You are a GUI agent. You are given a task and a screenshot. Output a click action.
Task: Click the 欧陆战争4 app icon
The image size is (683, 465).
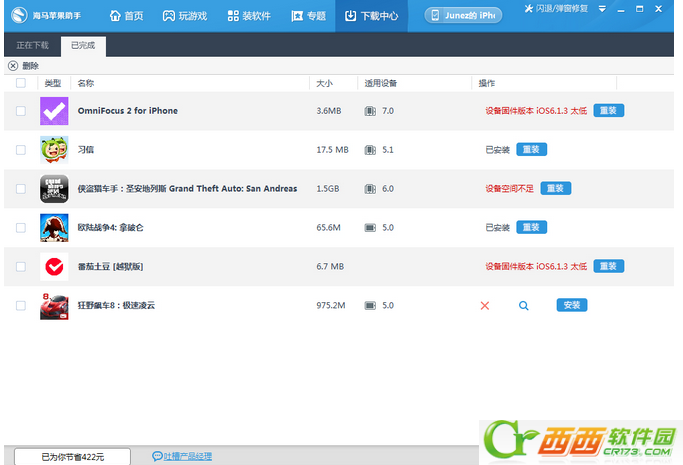point(54,228)
